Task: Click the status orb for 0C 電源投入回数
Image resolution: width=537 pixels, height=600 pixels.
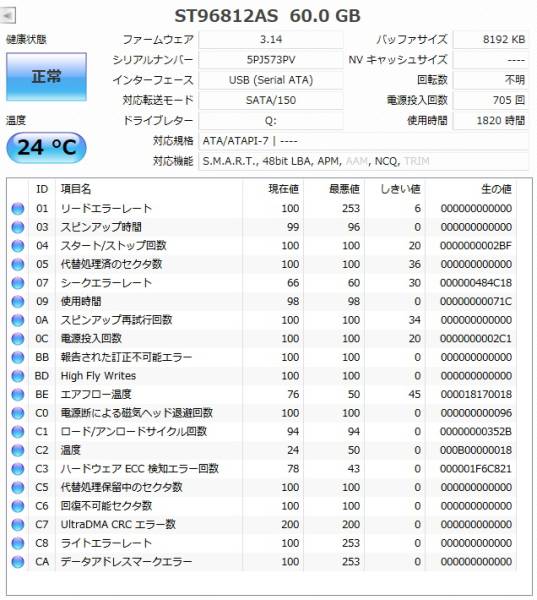Action: click(18, 339)
